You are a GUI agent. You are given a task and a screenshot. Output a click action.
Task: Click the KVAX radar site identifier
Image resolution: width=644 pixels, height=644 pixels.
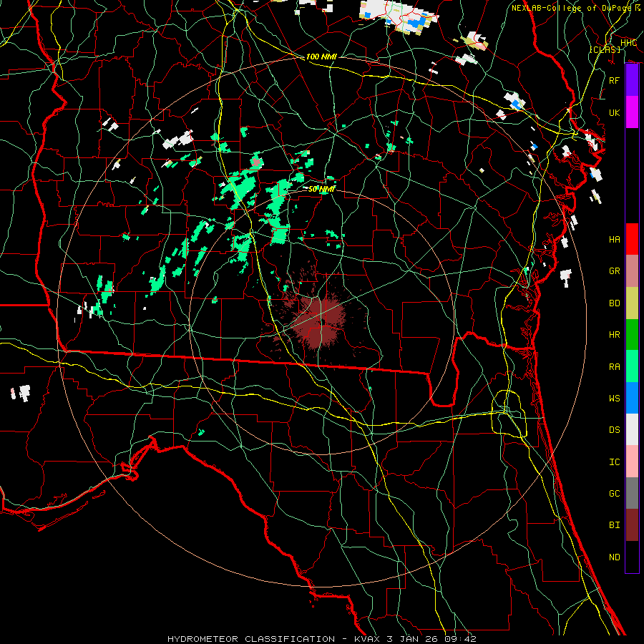(x=367, y=639)
